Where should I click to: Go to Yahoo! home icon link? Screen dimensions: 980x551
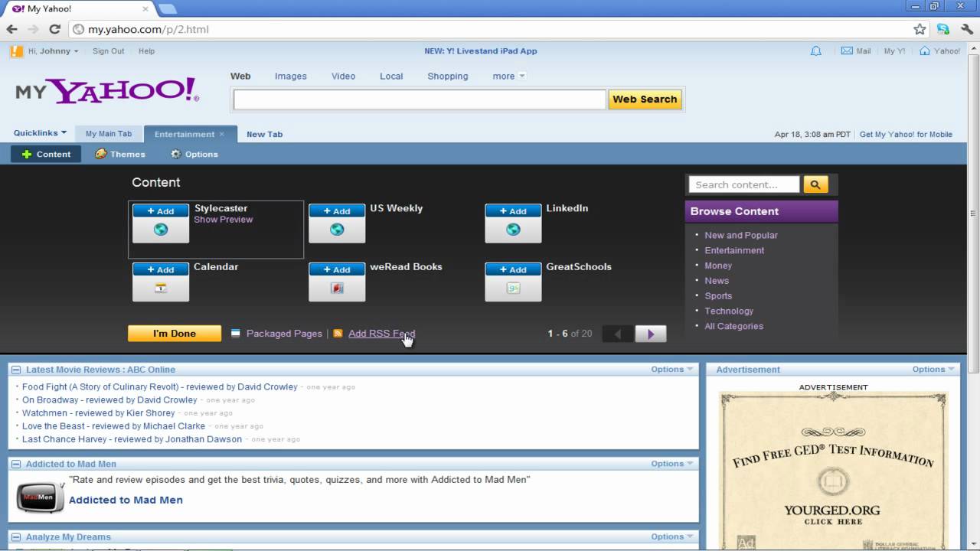click(925, 51)
